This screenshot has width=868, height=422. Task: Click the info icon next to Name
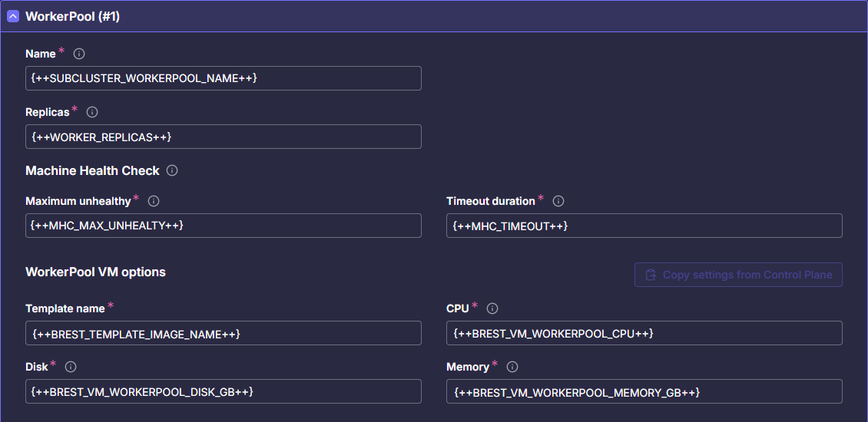click(x=78, y=54)
